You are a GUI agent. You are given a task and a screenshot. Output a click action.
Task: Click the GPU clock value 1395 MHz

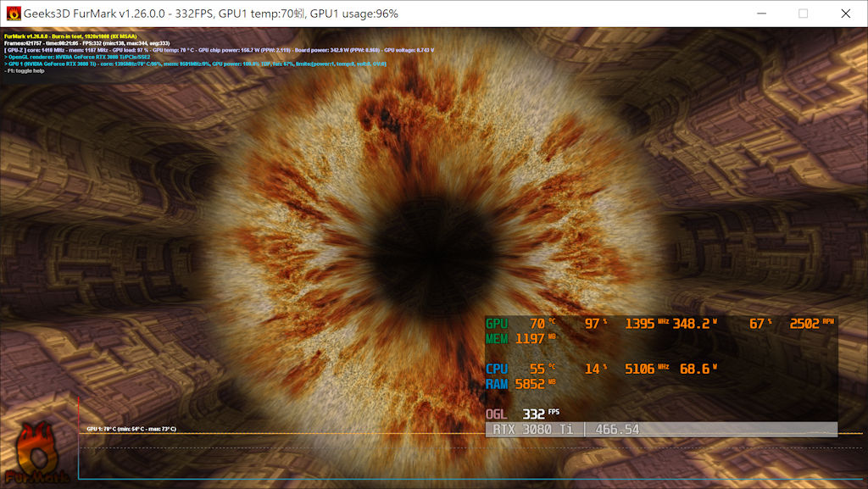(x=647, y=324)
